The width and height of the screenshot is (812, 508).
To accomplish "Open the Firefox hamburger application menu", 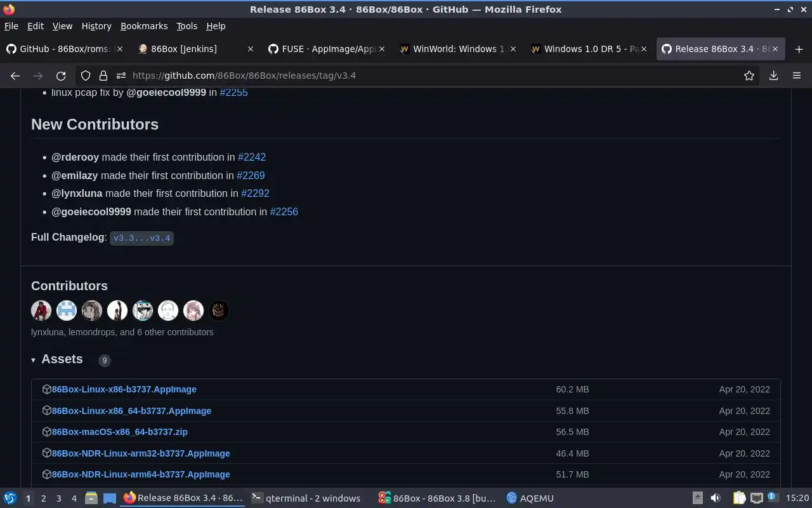I will pos(797,76).
